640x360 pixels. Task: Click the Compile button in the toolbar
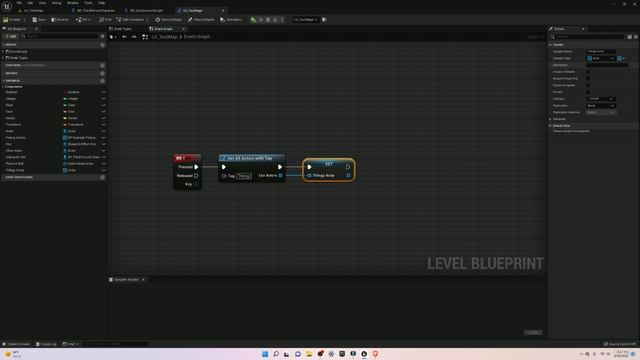click(x=12, y=20)
